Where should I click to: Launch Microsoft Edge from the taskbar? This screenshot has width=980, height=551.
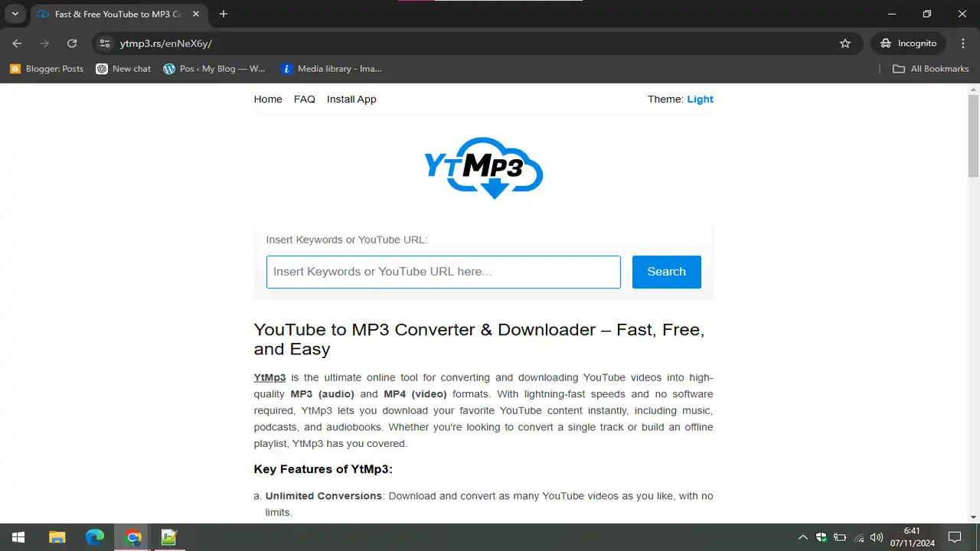click(x=95, y=537)
